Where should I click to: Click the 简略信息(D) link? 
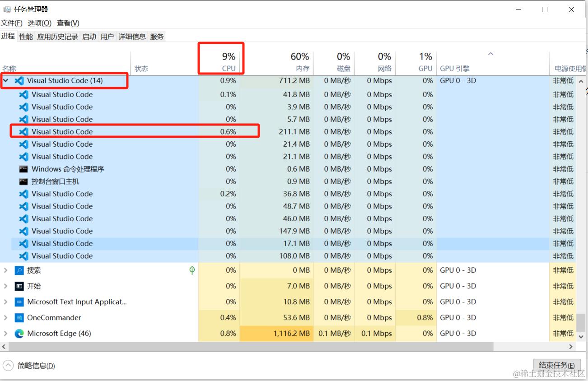pos(36,366)
